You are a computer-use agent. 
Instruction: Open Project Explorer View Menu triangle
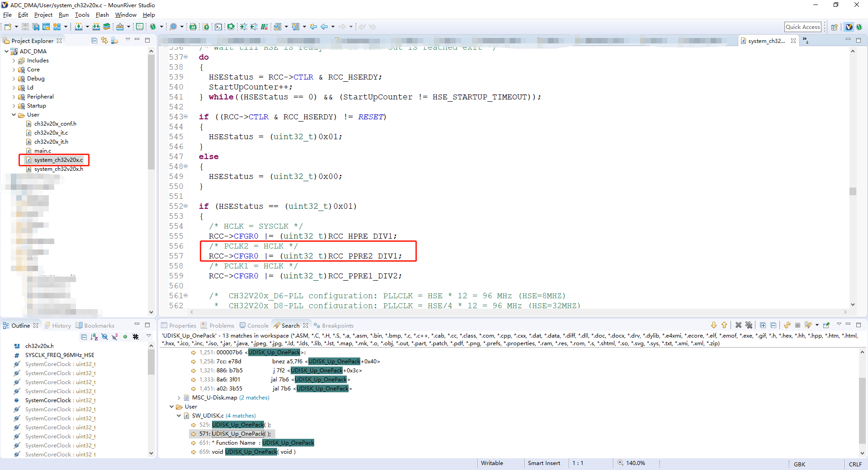click(128, 40)
